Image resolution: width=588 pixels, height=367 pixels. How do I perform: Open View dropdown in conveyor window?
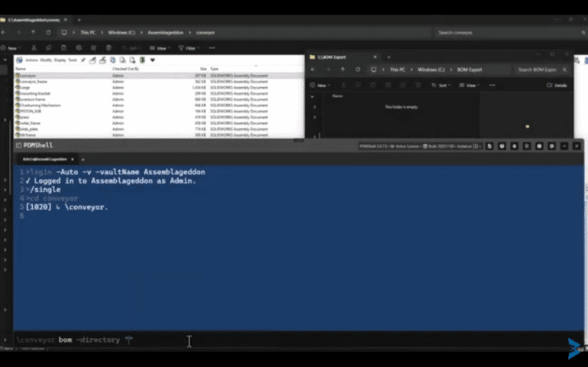[x=160, y=48]
